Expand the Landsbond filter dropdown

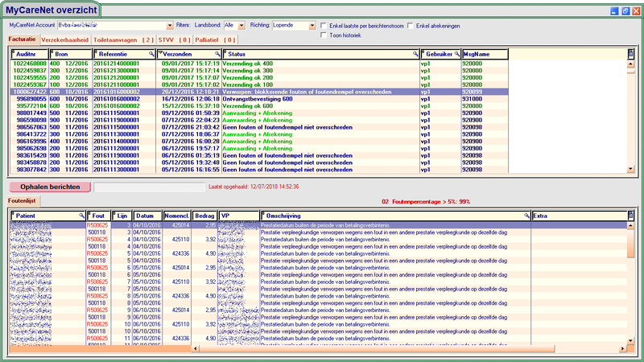(x=242, y=26)
